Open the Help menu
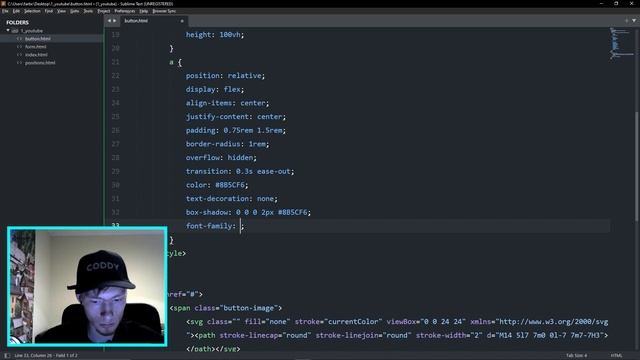640x360 pixels. point(144,11)
